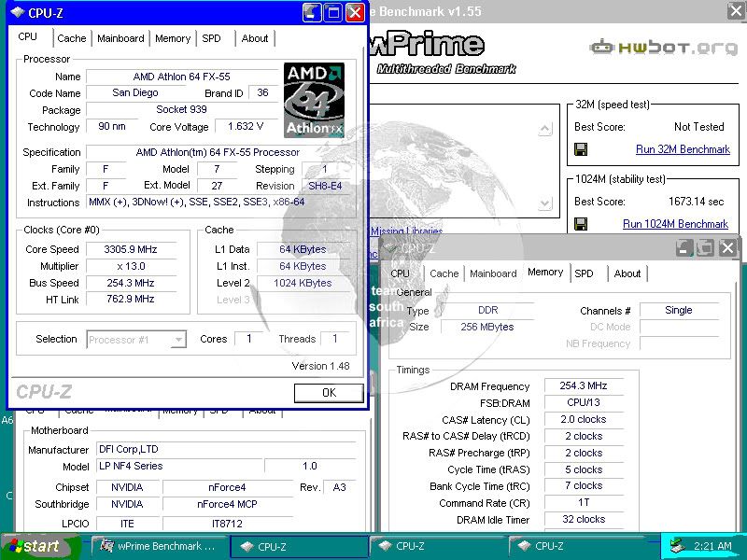Image resolution: width=747 pixels, height=560 pixels.
Task: Click the DRAM Frequency value 254.3 MHz
Action: (x=584, y=385)
